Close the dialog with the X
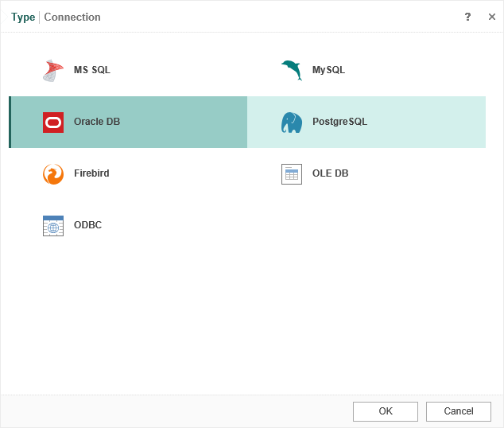This screenshot has height=428, width=504. pos(492,17)
